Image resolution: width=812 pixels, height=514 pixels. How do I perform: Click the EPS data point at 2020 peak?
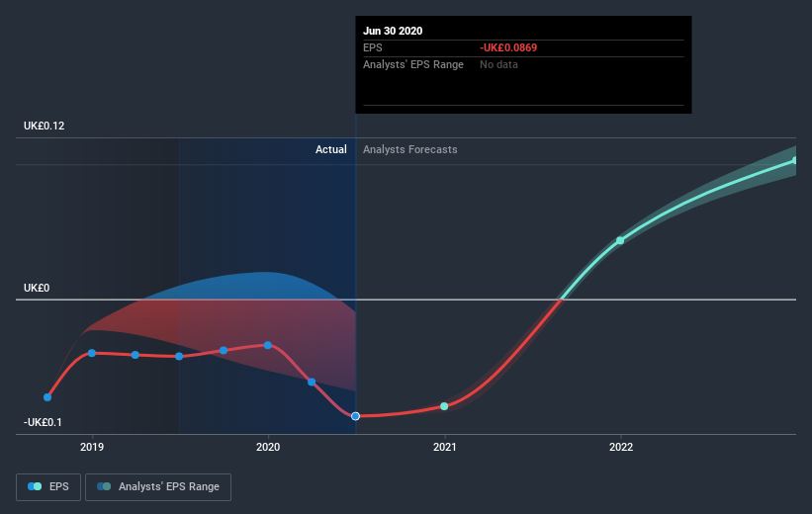tap(268, 345)
